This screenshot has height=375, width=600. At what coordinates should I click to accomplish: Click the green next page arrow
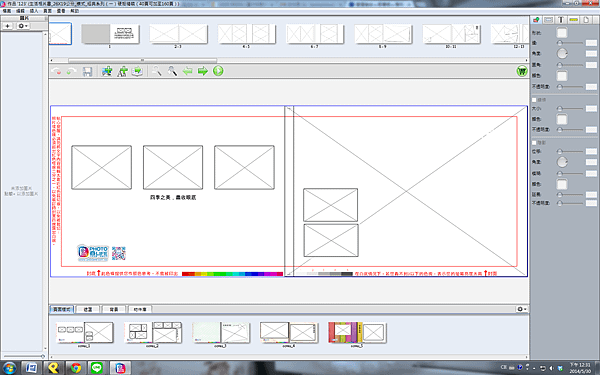click(203, 71)
